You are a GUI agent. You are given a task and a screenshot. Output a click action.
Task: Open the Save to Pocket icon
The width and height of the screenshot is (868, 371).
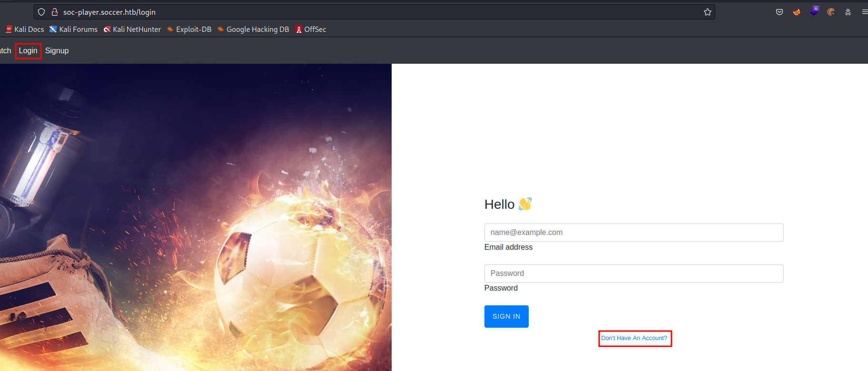779,12
